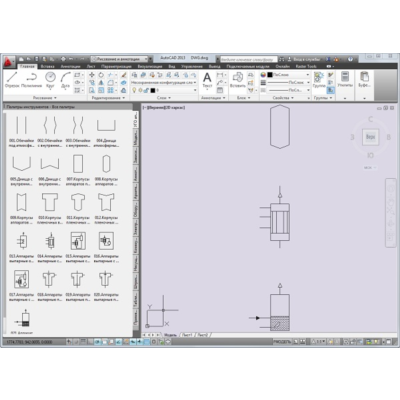Click the move tool in Редактирование panel

pyautogui.click(x=92, y=75)
